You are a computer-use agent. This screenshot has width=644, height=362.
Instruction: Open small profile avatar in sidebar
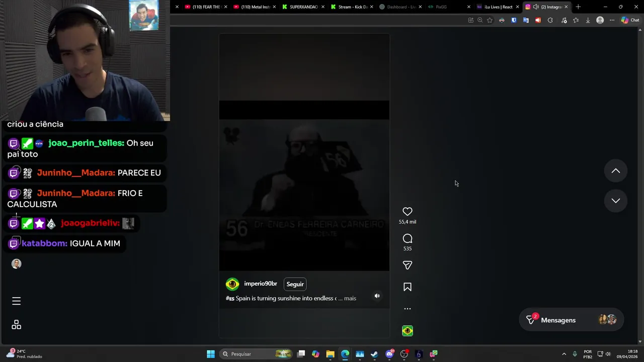pos(16,264)
